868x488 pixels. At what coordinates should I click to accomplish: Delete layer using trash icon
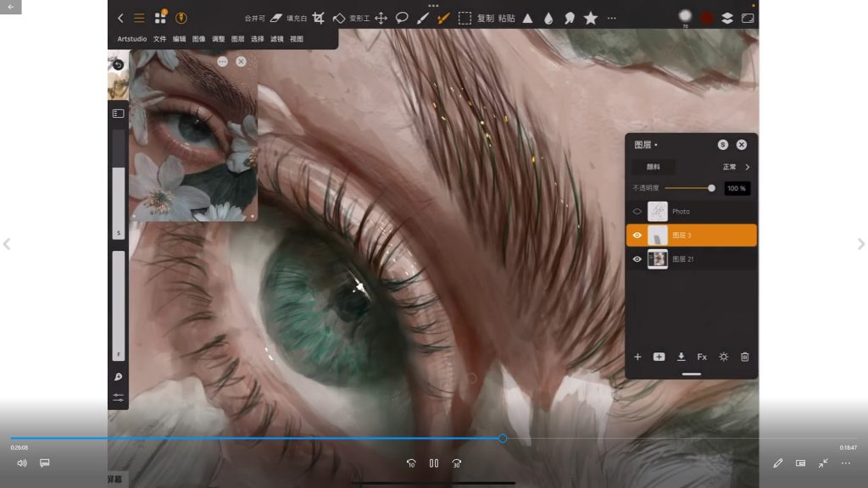tap(744, 357)
